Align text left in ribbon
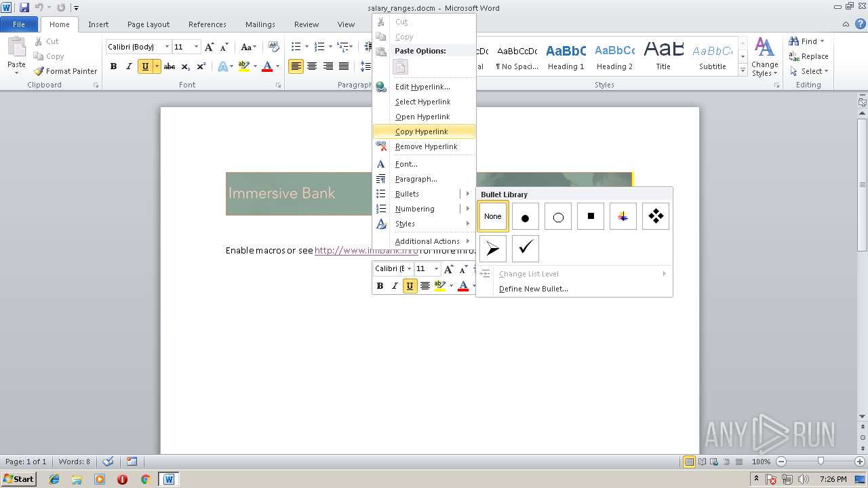Image resolution: width=868 pixels, height=488 pixels. (296, 66)
